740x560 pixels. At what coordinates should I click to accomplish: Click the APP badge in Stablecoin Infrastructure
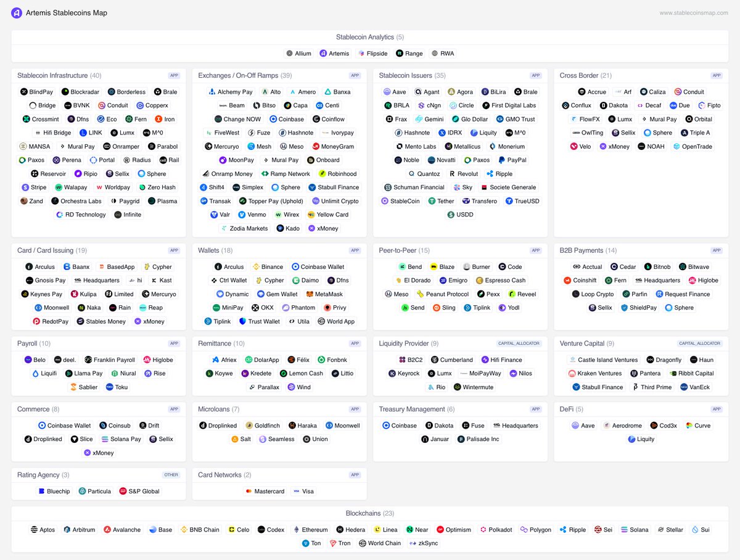tap(175, 76)
